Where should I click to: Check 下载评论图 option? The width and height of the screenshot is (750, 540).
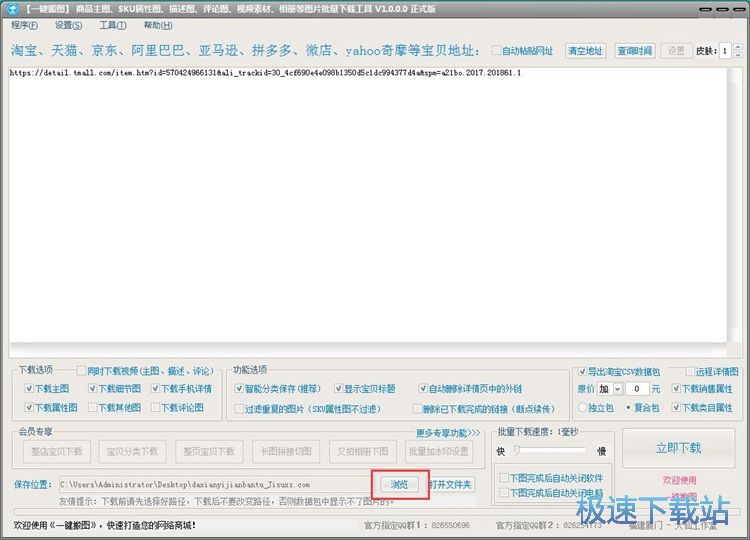(155, 408)
